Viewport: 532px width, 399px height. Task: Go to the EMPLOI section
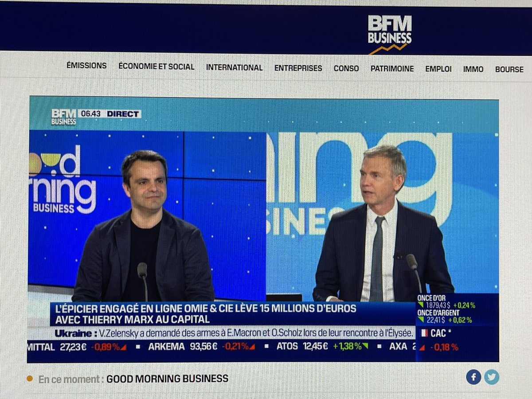tap(438, 69)
